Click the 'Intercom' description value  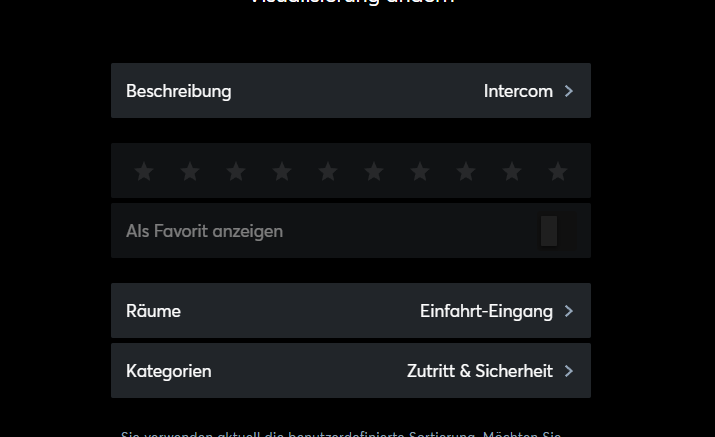[518, 91]
